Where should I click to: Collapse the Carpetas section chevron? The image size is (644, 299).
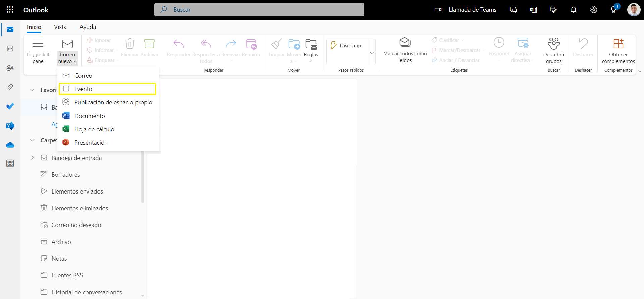(32, 140)
